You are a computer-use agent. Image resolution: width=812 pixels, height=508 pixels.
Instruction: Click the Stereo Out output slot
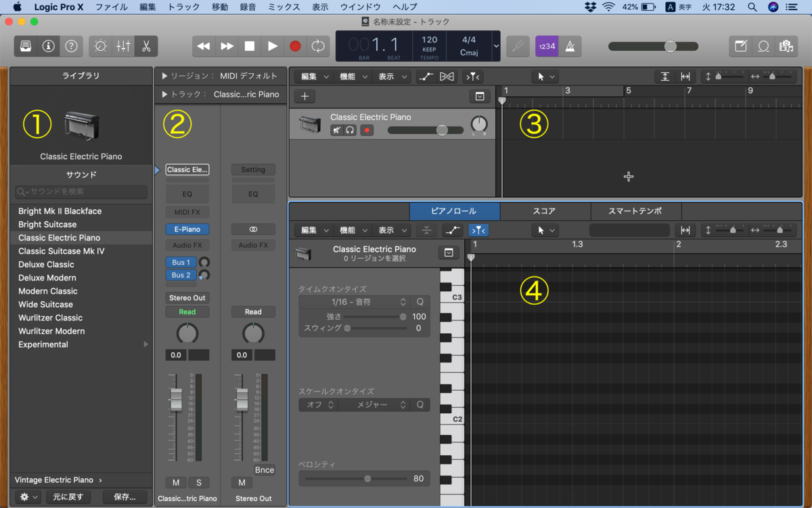pyautogui.click(x=187, y=298)
